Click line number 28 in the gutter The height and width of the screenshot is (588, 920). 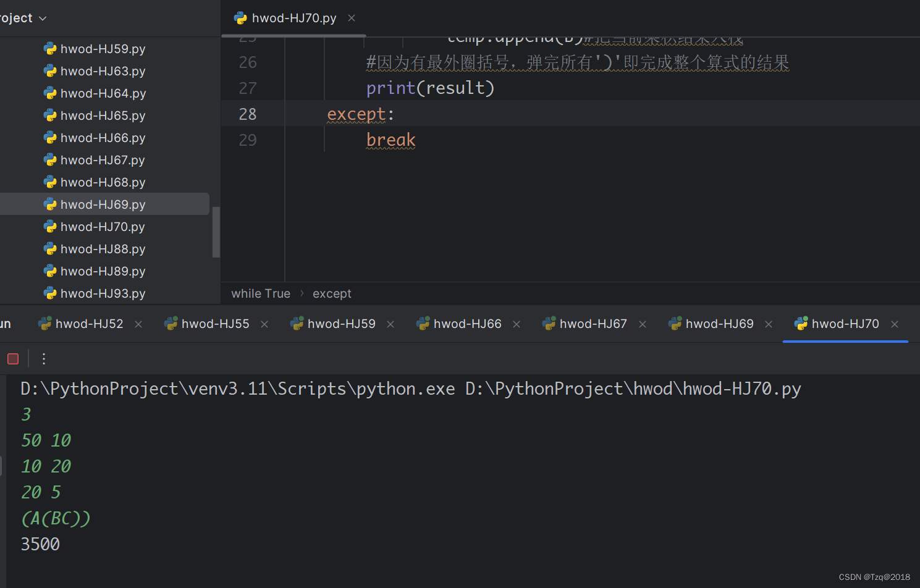248,114
